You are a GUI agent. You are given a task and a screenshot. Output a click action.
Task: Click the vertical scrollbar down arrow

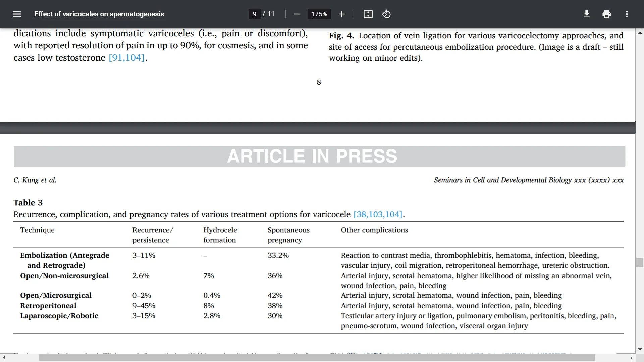tap(640, 349)
